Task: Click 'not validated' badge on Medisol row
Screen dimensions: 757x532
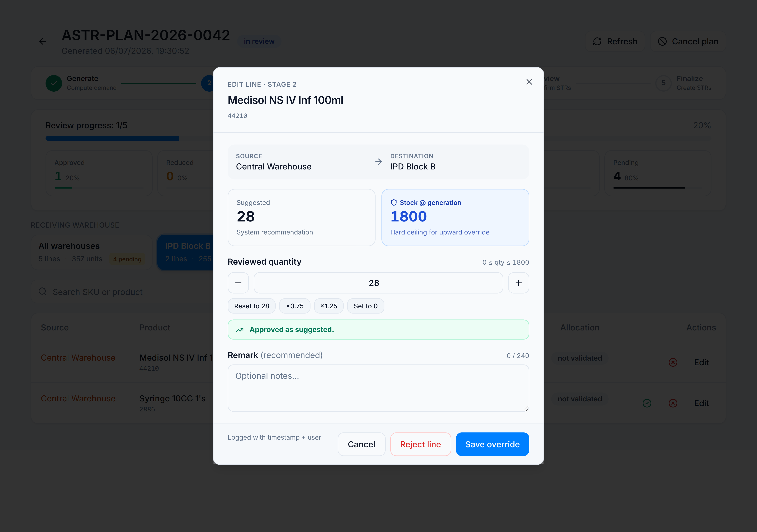Action: (580, 358)
